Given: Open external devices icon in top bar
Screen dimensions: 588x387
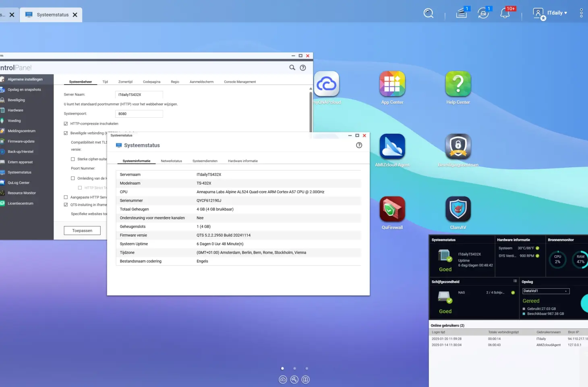Looking at the screenshot, I should click(483, 13).
